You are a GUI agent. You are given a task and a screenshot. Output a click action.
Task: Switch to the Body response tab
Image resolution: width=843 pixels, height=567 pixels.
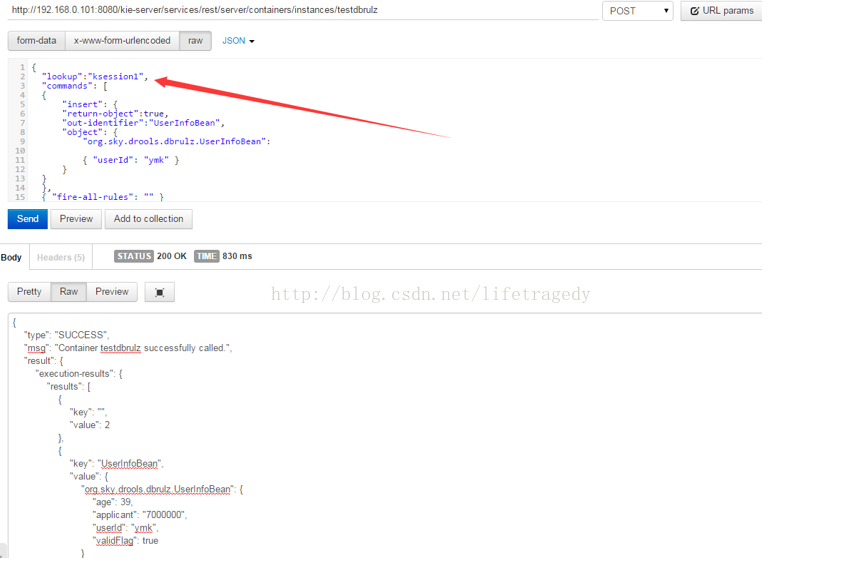tap(11, 257)
